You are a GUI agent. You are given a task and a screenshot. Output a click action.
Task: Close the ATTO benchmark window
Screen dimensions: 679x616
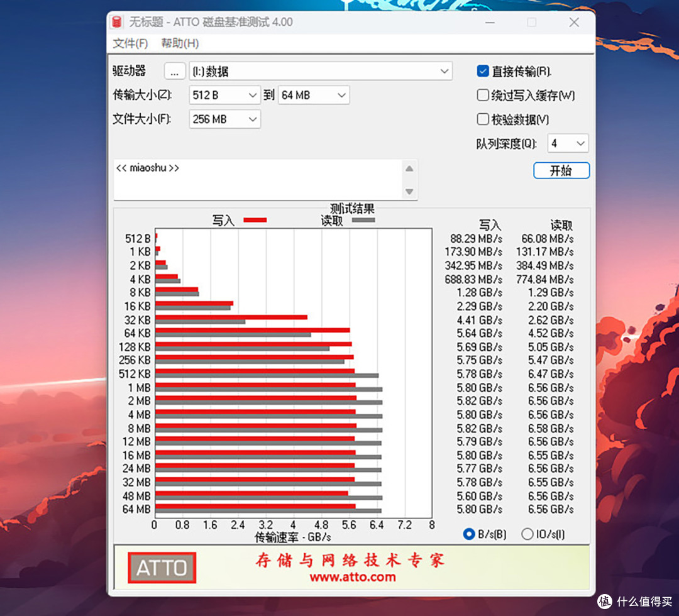coord(574,23)
